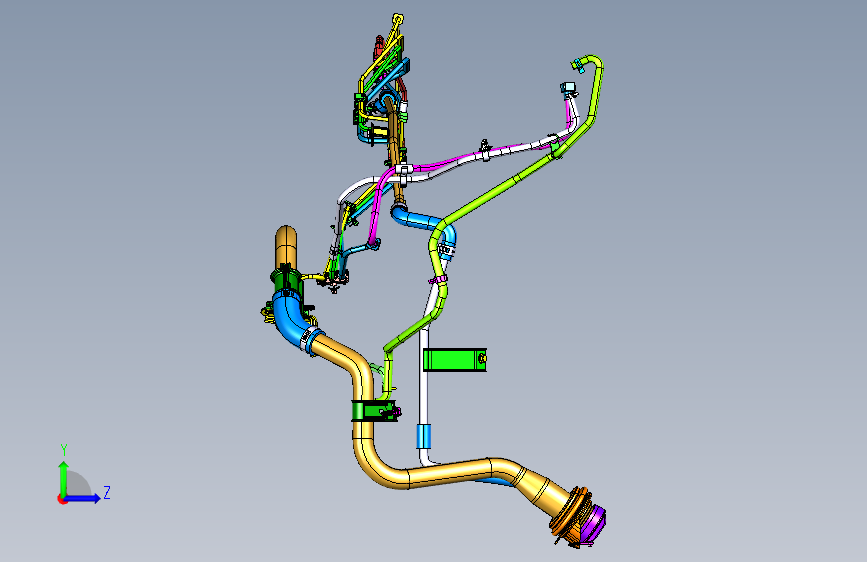
Task: Click the green Y axis arrow of triad
Action: (x=64, y=479)
